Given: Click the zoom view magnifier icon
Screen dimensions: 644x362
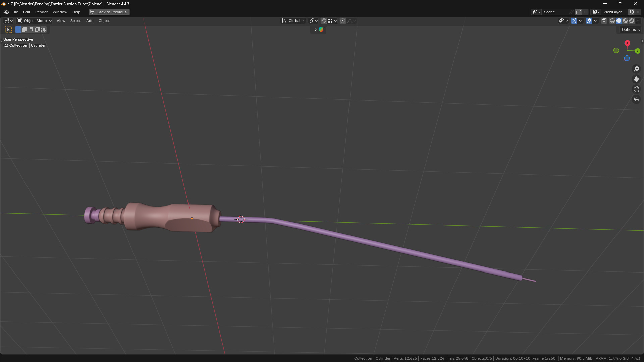Looking at the screenshot, I should [x=636, y=69].
